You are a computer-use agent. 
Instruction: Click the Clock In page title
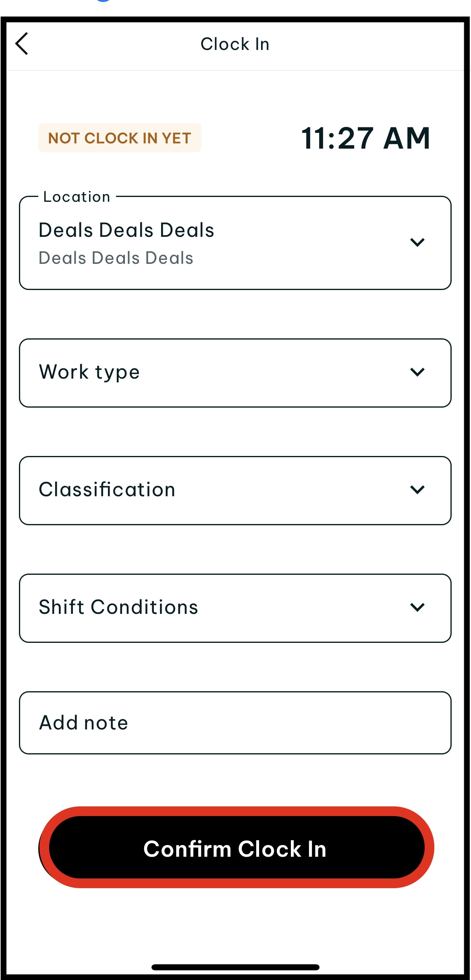[x=235, y=44]
